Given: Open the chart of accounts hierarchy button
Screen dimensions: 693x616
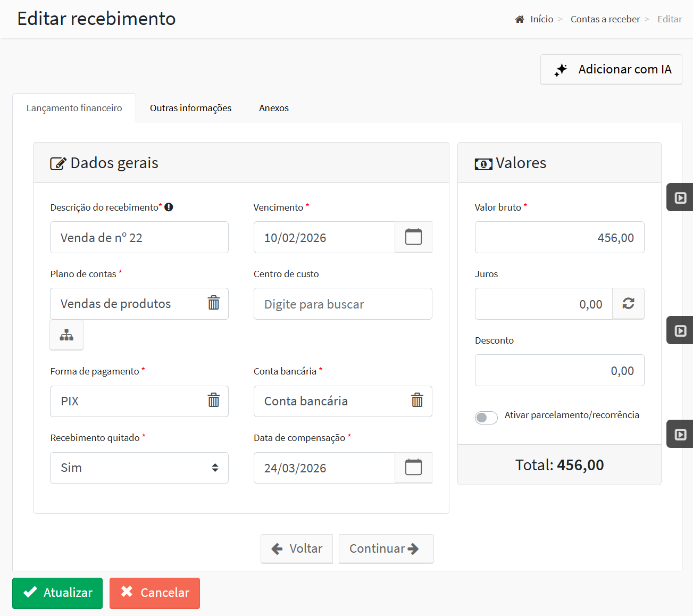Looking at the screenshot, I should pos(66,335).
